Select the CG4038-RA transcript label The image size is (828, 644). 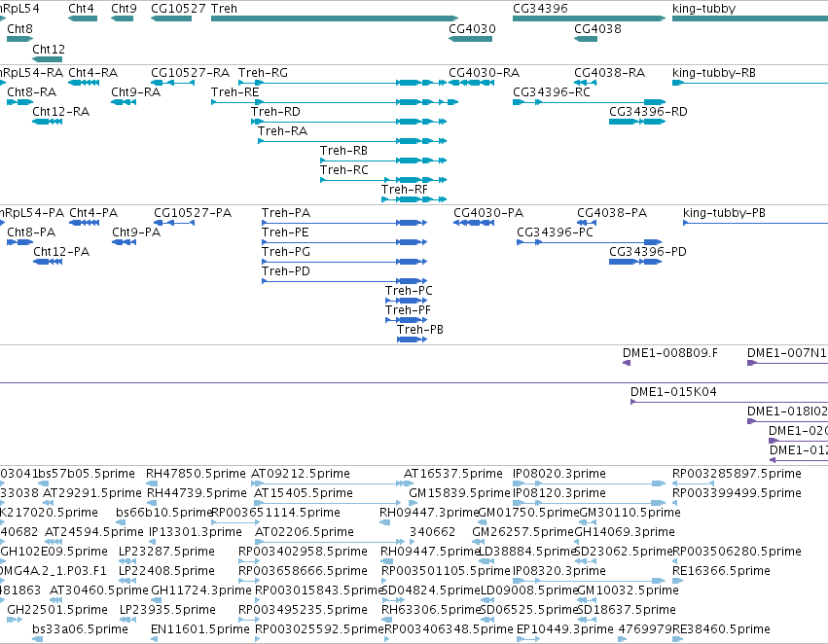point(609,72)
